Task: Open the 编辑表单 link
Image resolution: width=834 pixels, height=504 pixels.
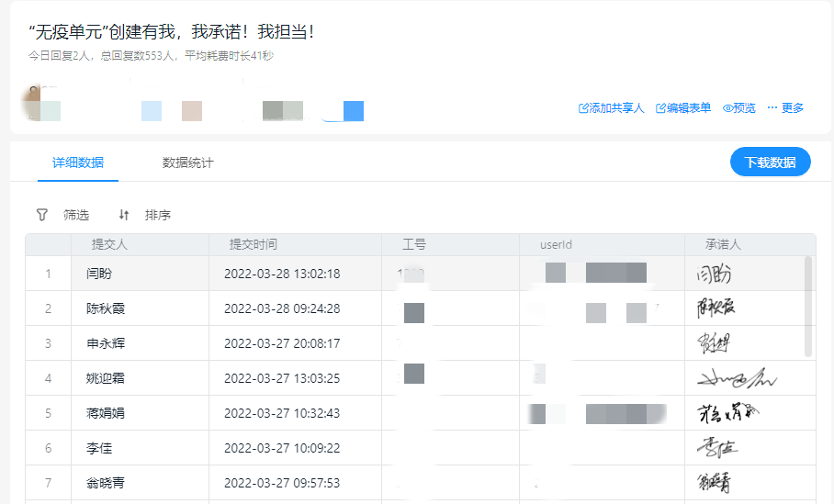Action: [689, 108]
